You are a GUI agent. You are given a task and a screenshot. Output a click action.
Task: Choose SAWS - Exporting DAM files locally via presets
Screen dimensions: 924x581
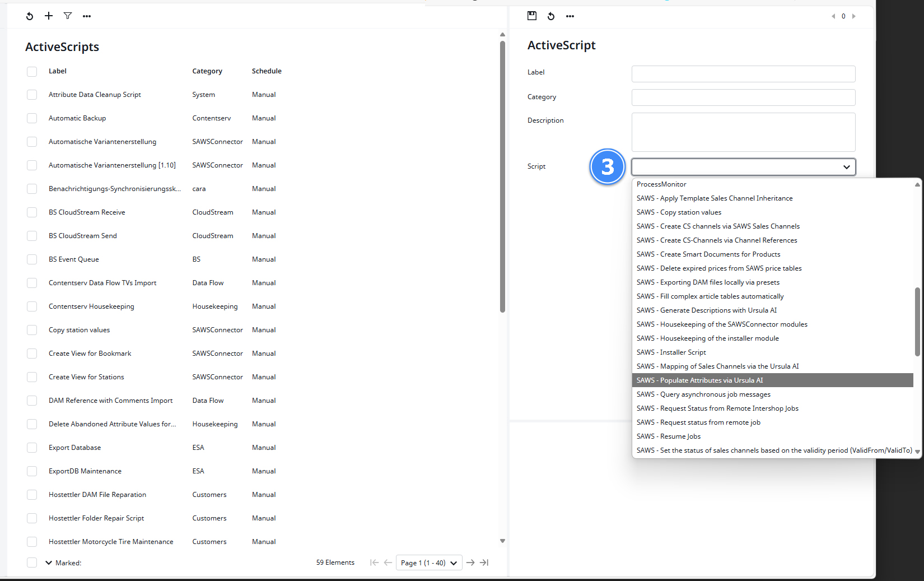click(x=772, y=282)
